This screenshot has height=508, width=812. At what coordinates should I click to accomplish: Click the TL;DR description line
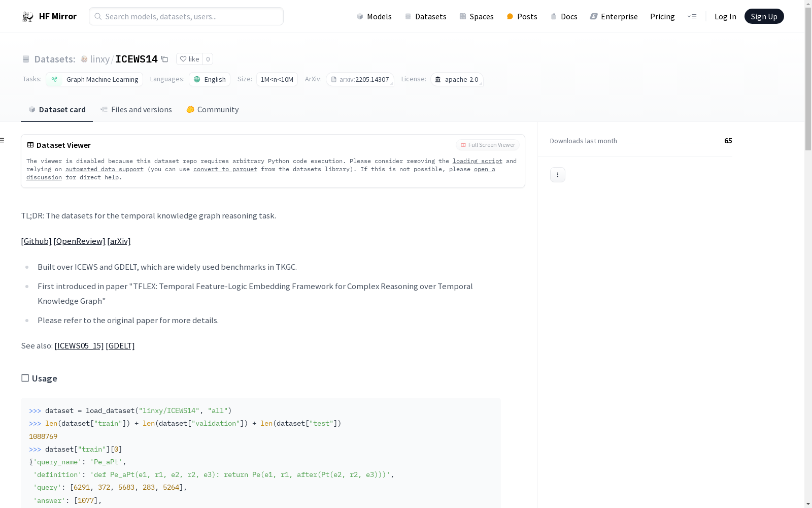[149, 215]
